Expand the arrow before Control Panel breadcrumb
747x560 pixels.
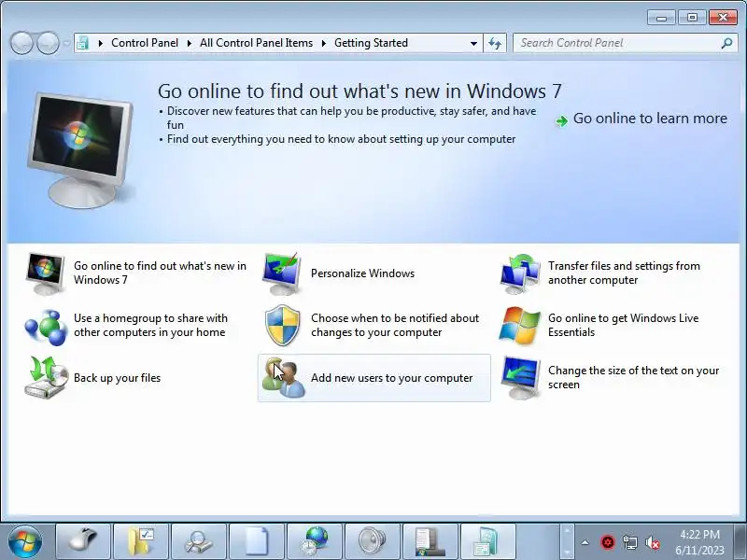point(101,43)
